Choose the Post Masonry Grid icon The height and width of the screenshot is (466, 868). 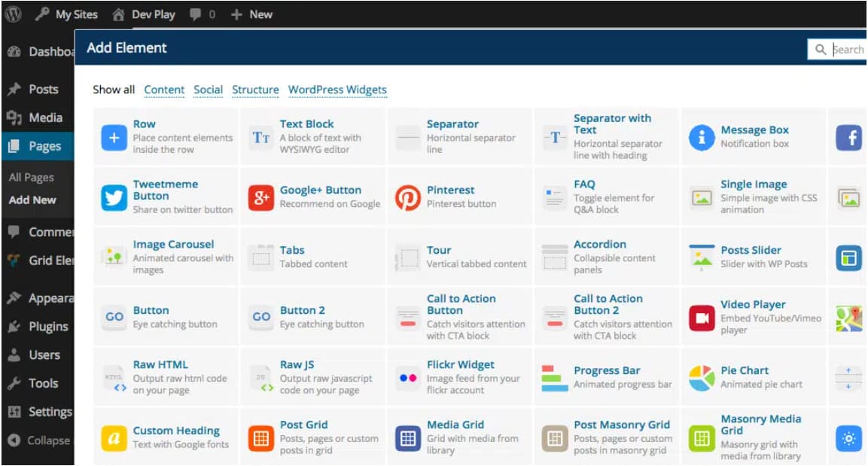pyautogui.click(x=555, y=438)
